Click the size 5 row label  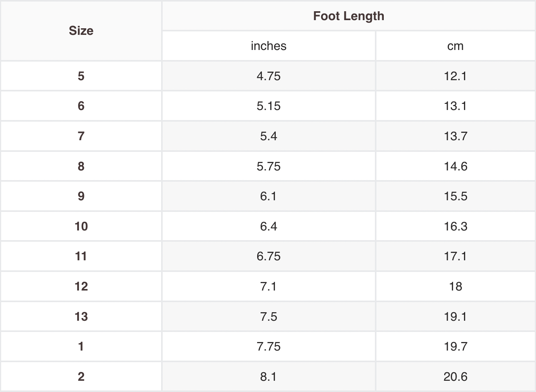pyautogui.click(x=81, y=76)
